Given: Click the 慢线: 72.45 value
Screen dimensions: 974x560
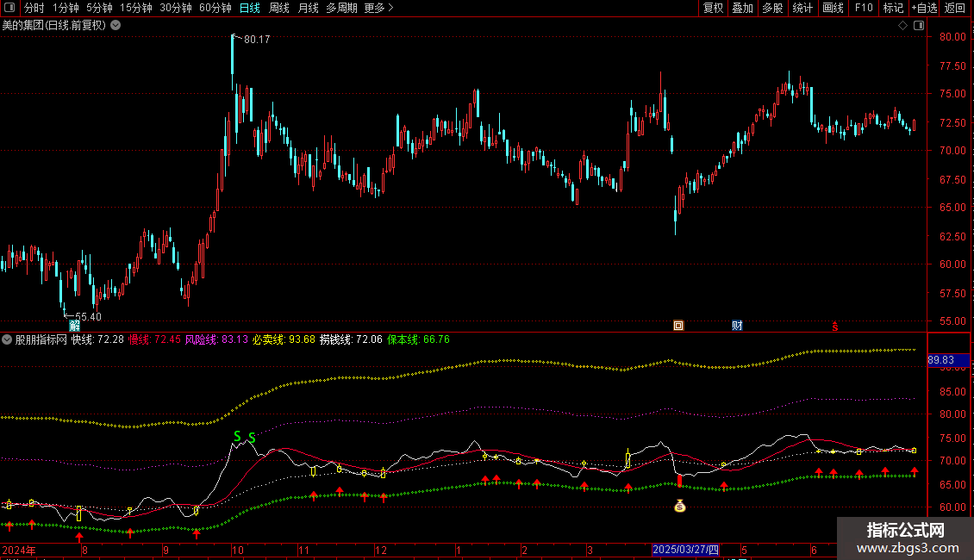Looking at the screenshot, I should pyautogui.click(x=154, y=339).
